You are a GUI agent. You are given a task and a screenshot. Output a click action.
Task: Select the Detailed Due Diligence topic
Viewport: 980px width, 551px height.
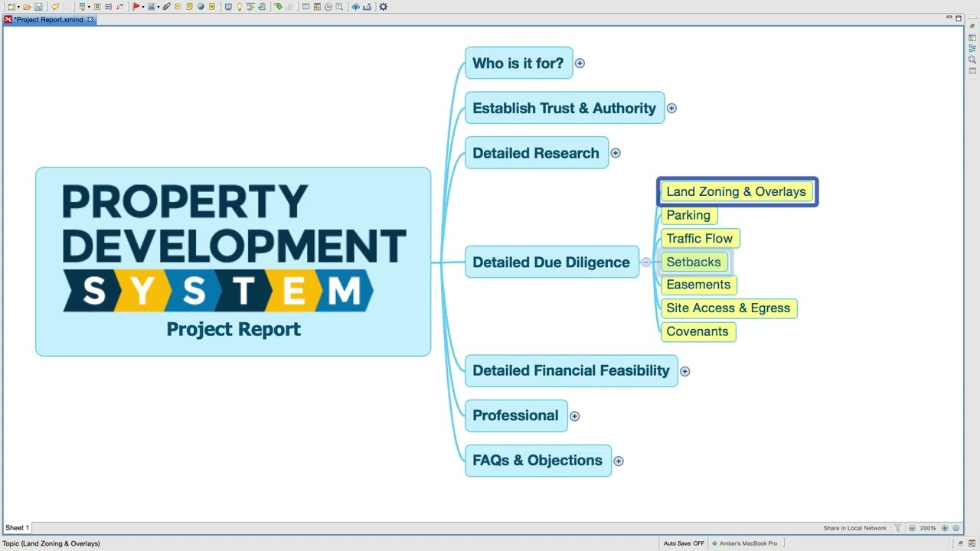coord(551,262)
